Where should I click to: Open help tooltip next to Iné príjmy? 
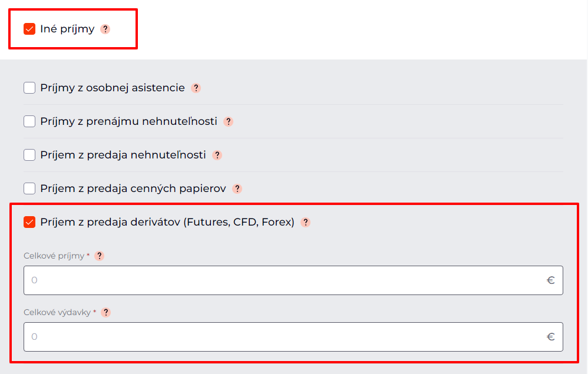tap(105, 29)
